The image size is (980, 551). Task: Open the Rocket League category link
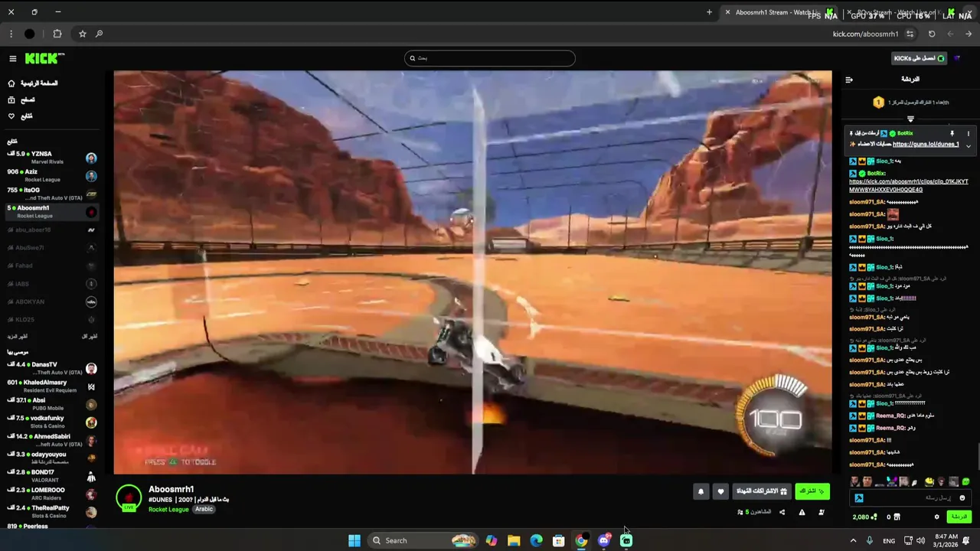click(x=168, y=509)
